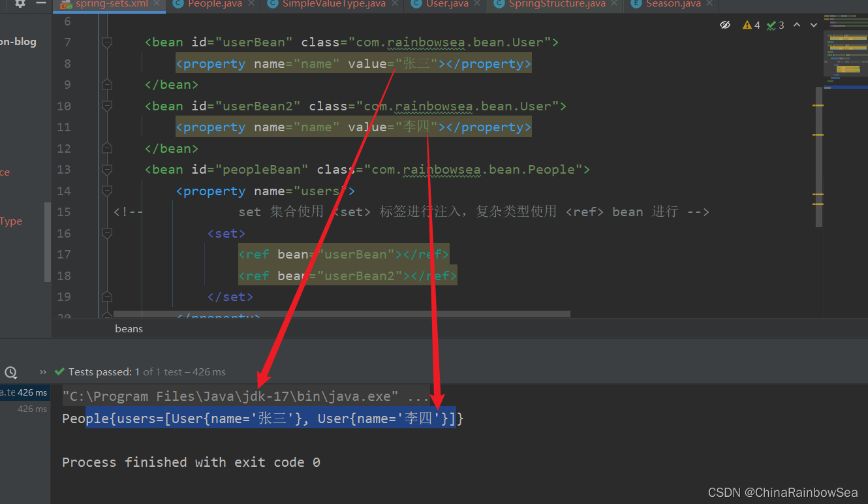
Task: Open project panel settings gear
Action: coord(20,3)
